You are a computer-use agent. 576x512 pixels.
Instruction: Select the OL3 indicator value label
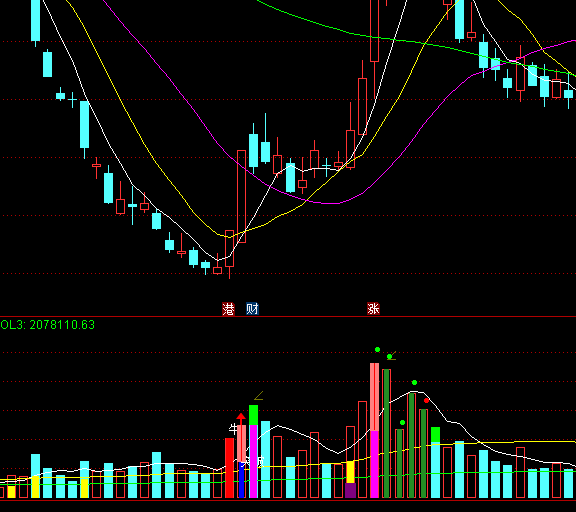point(47,325)
